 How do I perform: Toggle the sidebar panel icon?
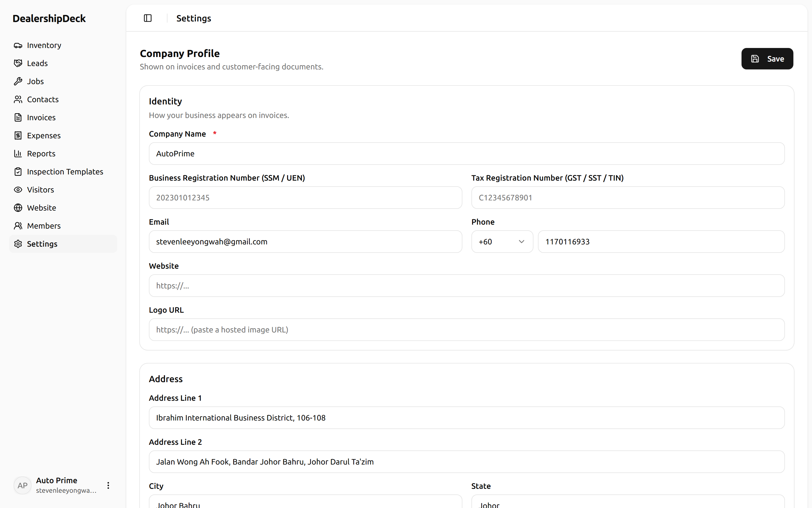(x=148, y=18)
